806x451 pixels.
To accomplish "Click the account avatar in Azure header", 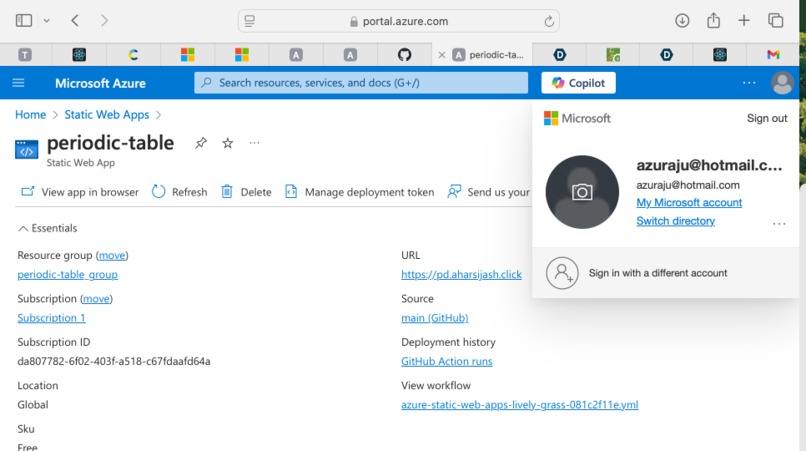I will click(x=782, y=83).
